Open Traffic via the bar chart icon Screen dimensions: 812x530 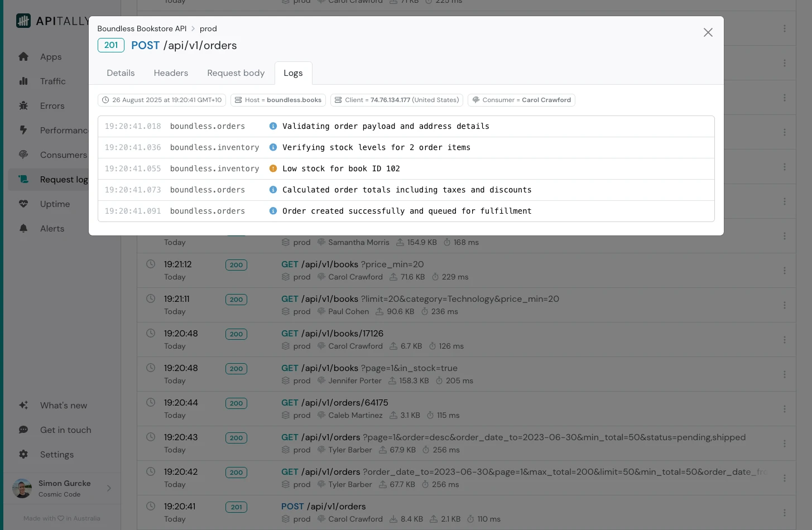coord(23,81)
